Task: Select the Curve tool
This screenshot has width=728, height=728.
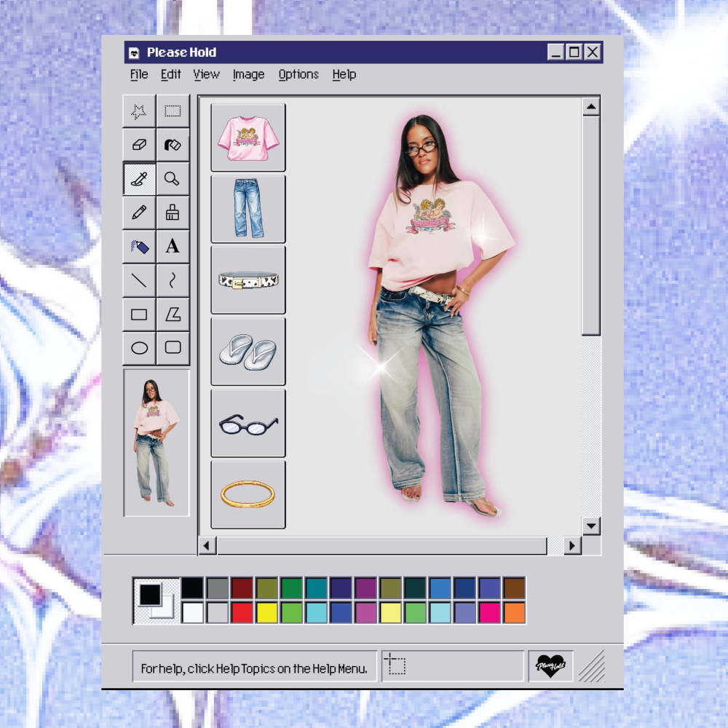Action: [173, 280]
